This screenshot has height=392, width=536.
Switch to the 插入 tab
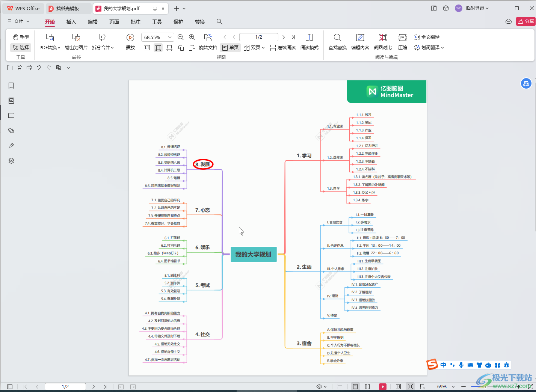tap(71, 22)
